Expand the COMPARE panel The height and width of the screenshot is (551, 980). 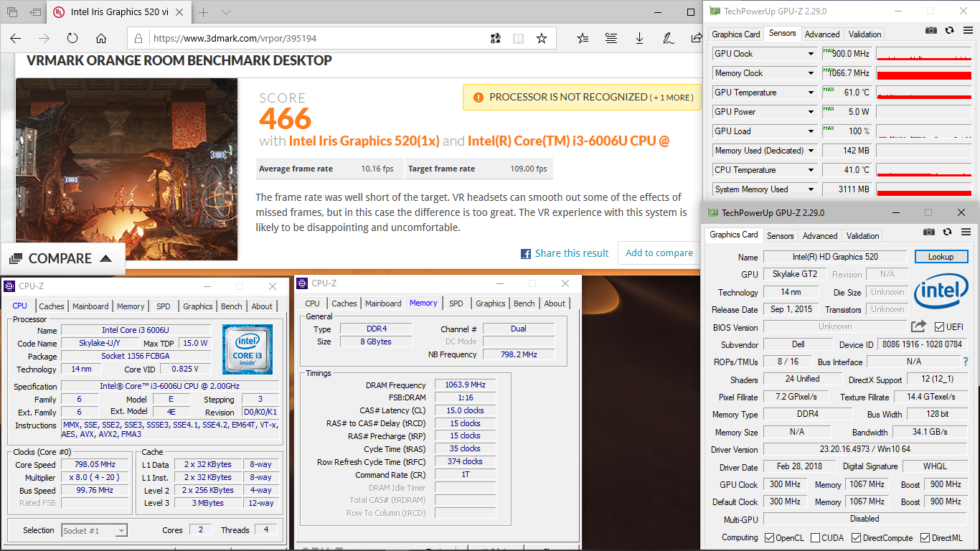(62, 259)
